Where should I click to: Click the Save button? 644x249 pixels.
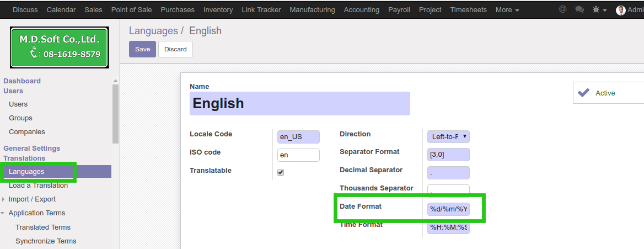pyautogui.click(x=142, y=49)
